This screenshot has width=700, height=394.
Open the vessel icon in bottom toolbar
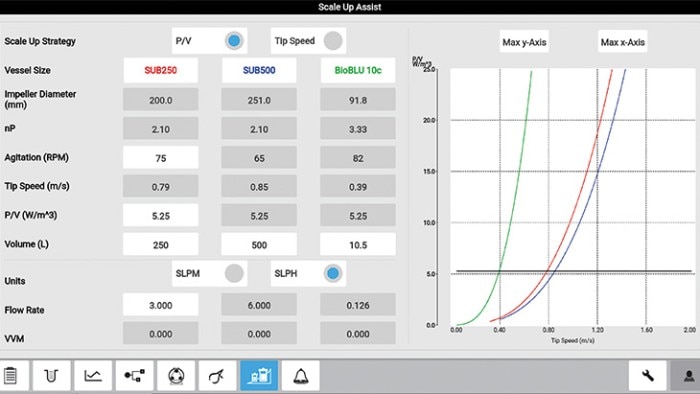coord(51,376)
